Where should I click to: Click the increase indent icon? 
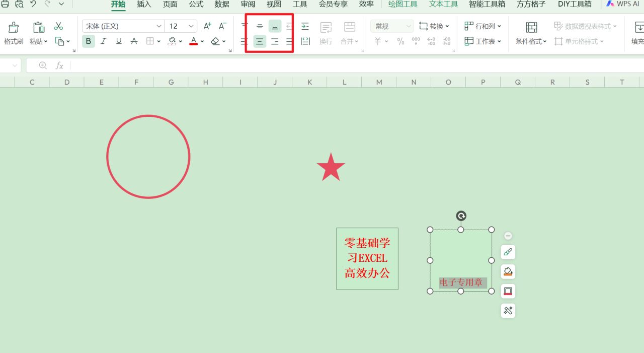click(x=305, y=26)
